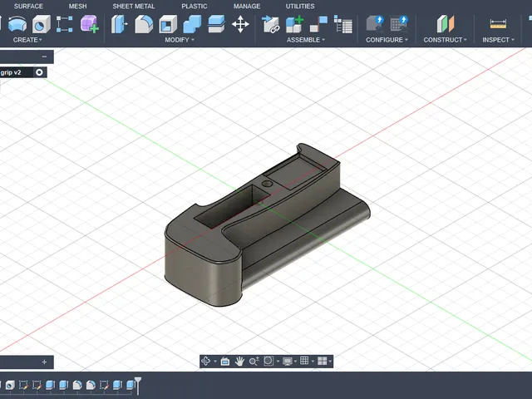Choose the Rectangular Pattern tool

tap(65, 24)
